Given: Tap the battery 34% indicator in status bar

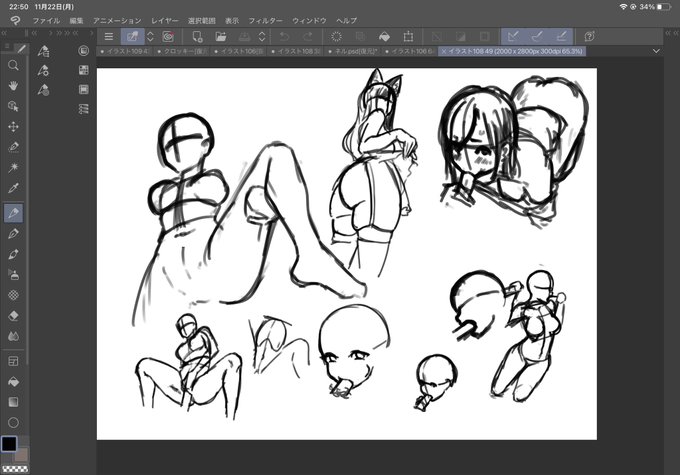Looking at the screenshot, I should tap(655, 7).
